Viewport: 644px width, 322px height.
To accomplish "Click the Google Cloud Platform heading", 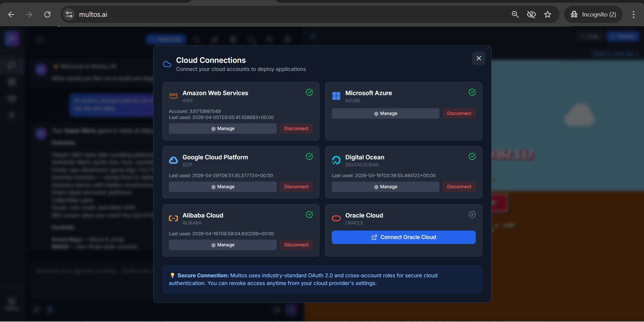I will [x=215, y=157].
